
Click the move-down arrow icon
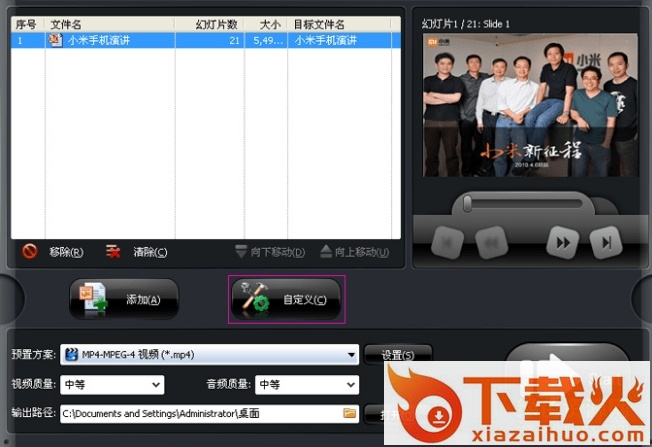click(241, 251)
